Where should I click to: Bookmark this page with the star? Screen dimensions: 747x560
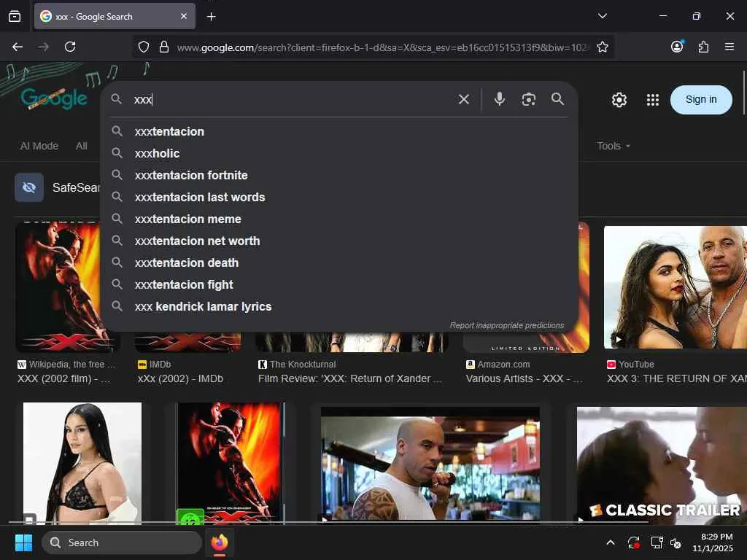point(602,47)
